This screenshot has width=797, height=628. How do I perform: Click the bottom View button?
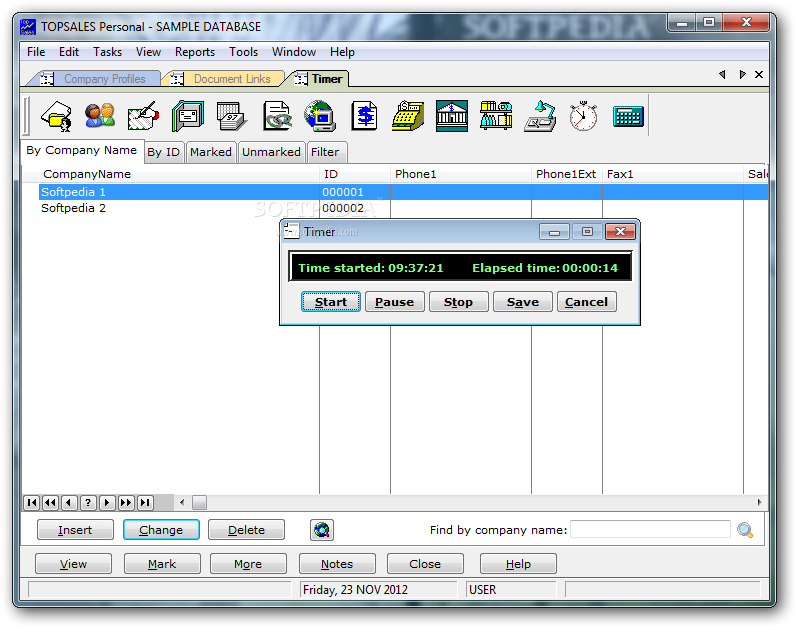coord(73,564)
